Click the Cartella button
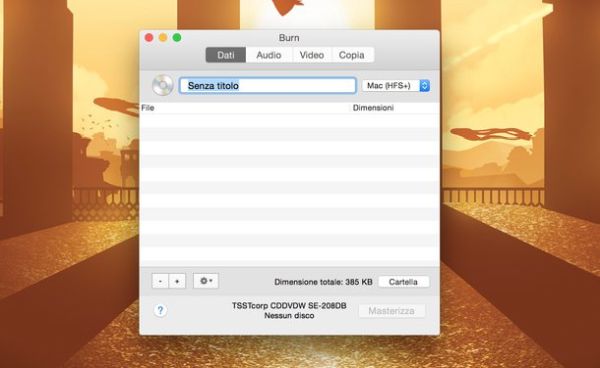This screenshot has width=600, height=368. tap(404, 282)
